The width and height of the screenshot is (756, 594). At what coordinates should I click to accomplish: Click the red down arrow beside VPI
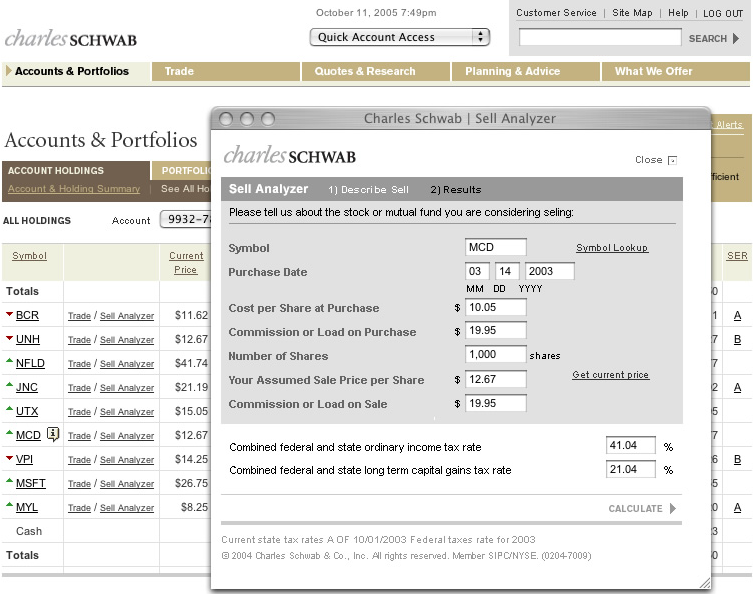click(9, 458)
